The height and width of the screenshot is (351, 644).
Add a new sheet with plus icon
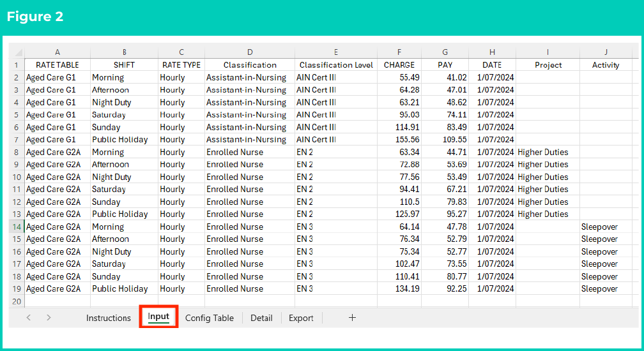(x=352, y=317)
